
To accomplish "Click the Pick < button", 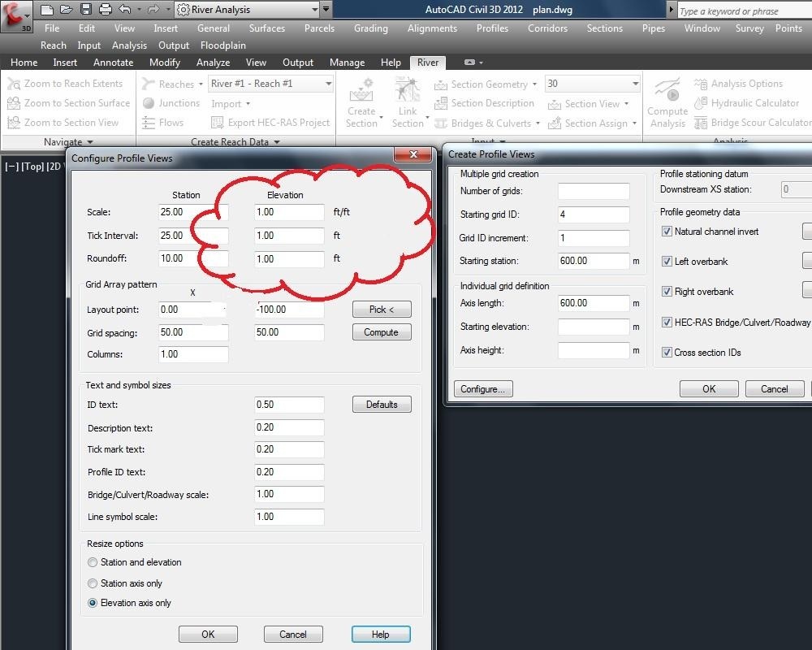I will click(x=382, y=309).
